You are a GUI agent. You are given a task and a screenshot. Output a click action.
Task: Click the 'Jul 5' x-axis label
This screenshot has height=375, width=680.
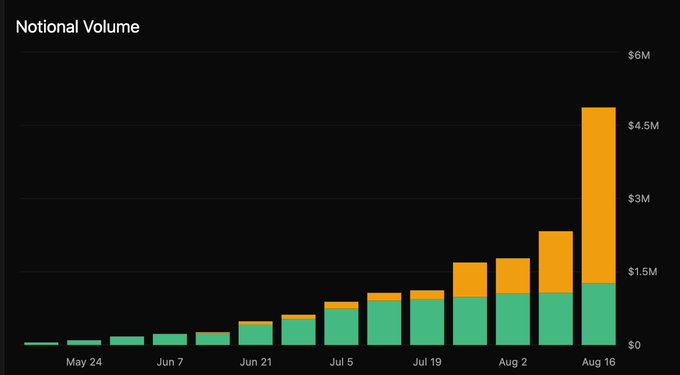coord(341,362)
